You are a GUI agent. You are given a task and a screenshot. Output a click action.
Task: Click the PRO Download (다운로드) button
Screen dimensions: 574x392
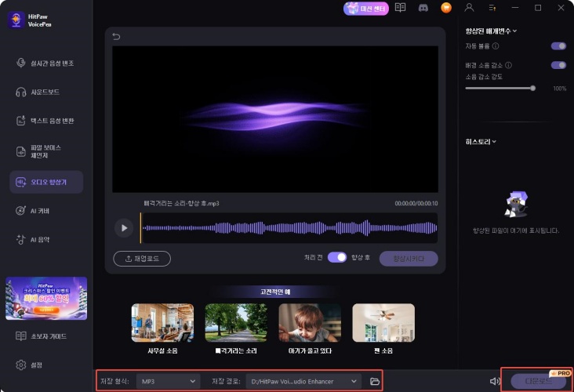pos(538,381)
